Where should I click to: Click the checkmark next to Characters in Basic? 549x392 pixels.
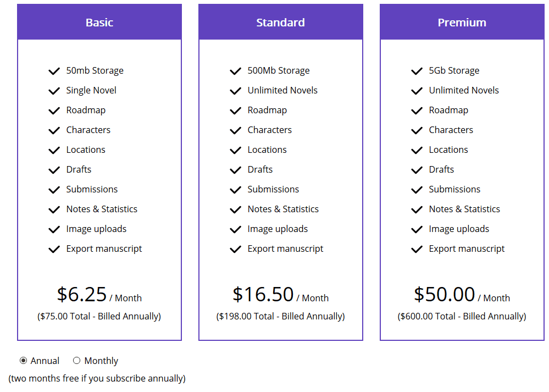tap(54, 130)
